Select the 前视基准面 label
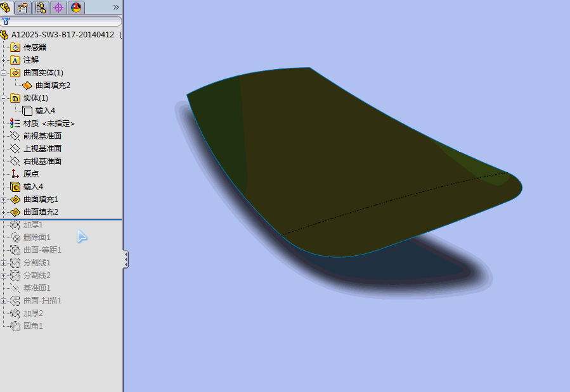This screenshot has height=392, width=570. 42,136
